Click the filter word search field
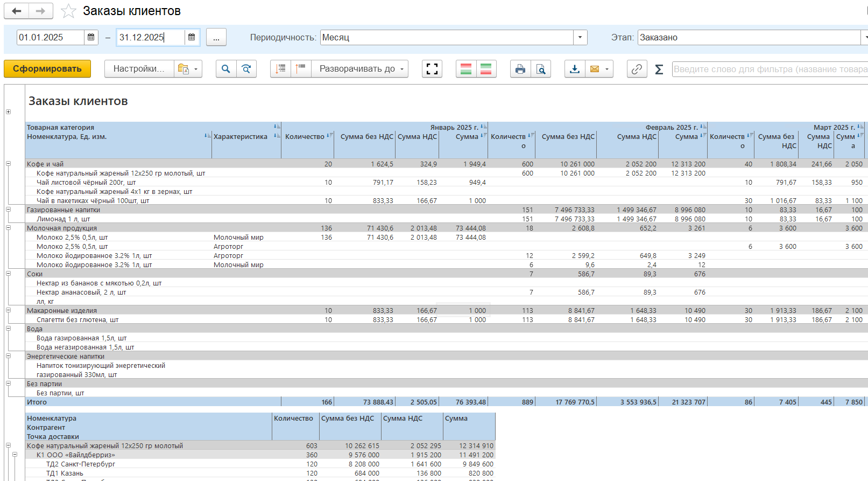 [x=770, y=69]
